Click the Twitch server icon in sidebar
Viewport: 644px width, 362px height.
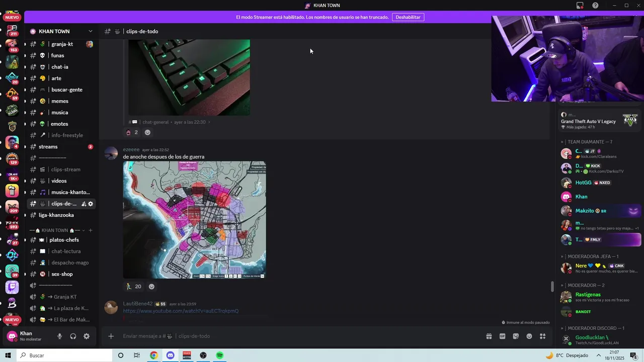pyautogui.click(x=12, y=287)
